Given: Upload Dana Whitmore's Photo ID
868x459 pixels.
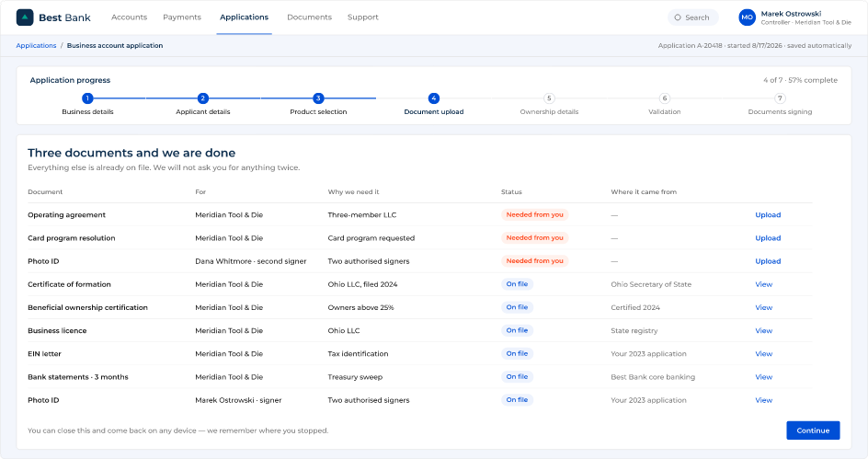Looking at the screenshot, I should point(768,261).
